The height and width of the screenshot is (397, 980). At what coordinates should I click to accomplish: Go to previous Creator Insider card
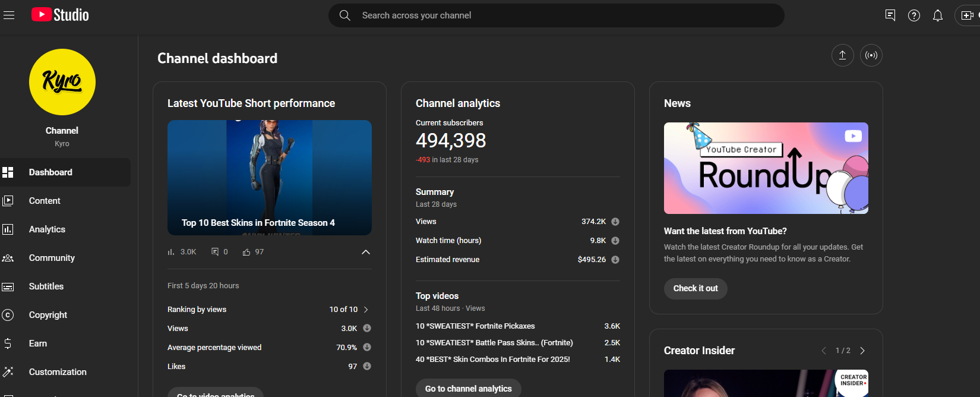(x=824, y=351)
